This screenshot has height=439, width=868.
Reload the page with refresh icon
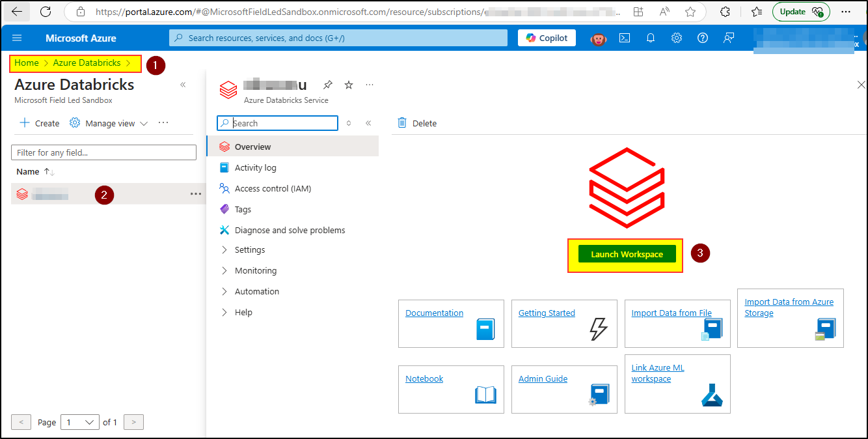pyautogui.click(x=46, y=12)
